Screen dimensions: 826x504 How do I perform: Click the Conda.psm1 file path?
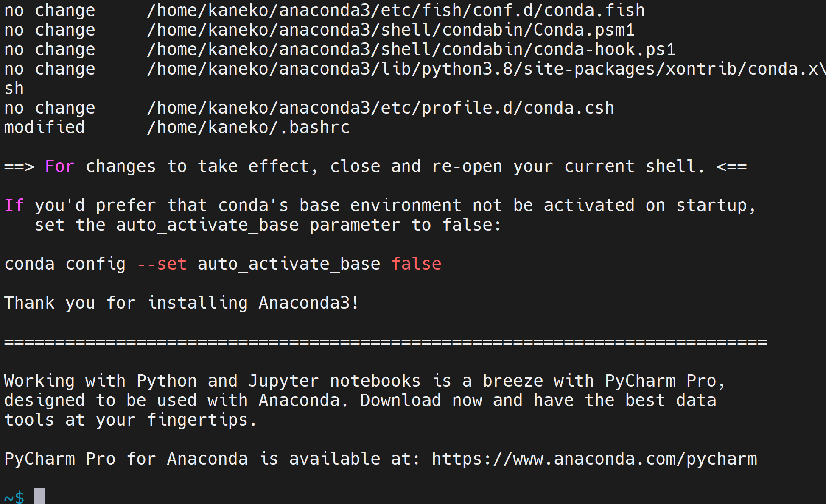pyautogui.click(x=391, y=30)
